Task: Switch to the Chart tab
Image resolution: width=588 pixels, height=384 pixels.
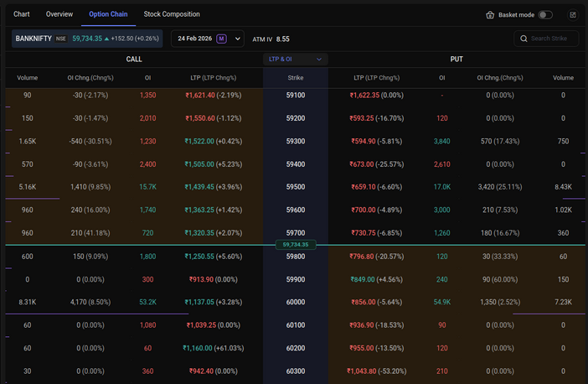Action: 21,14
